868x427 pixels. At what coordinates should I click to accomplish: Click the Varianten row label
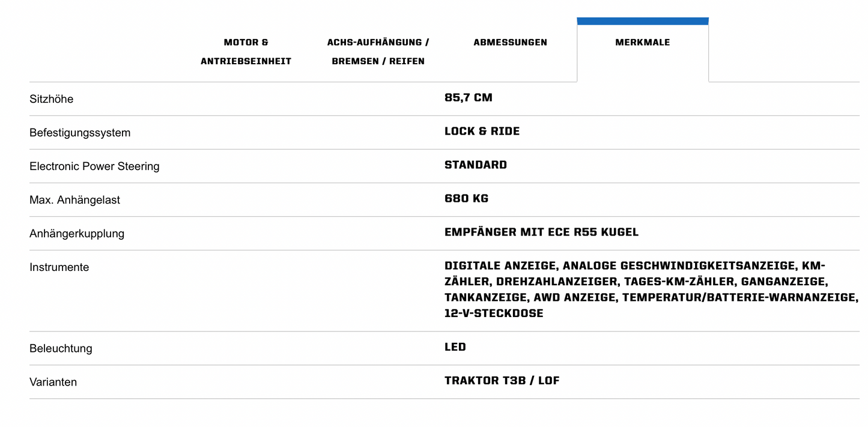[x=53, y=382]
